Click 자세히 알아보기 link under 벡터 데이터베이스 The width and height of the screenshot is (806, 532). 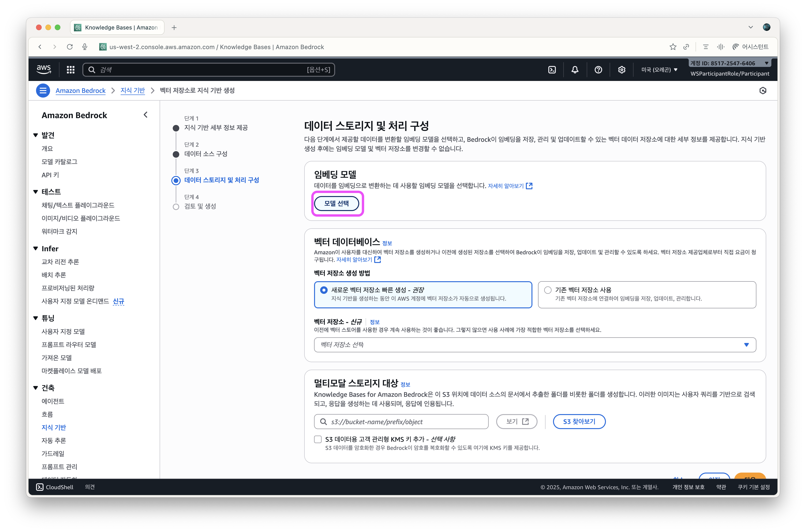point(354,259)
